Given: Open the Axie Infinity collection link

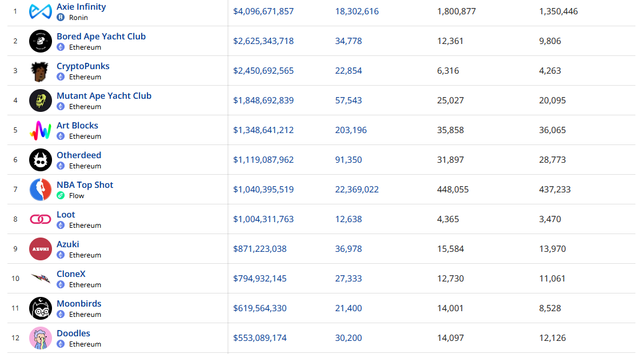Looking at the screenshot, I should (81, 7).
